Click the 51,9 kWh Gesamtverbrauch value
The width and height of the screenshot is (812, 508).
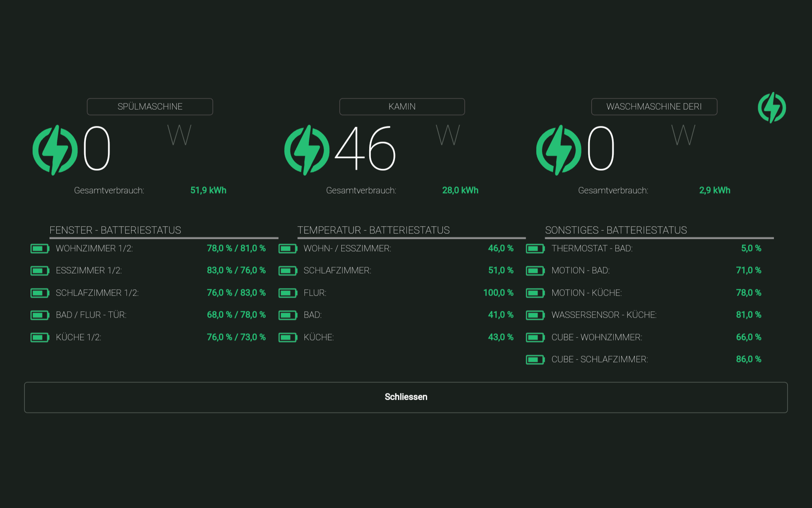208,190
